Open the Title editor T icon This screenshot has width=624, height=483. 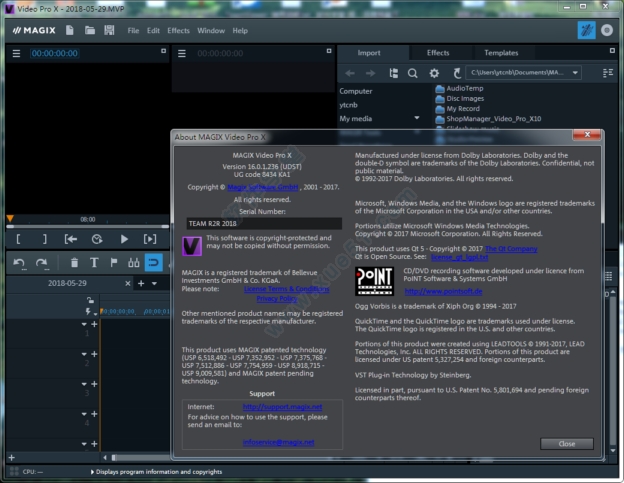coord(94,263)
